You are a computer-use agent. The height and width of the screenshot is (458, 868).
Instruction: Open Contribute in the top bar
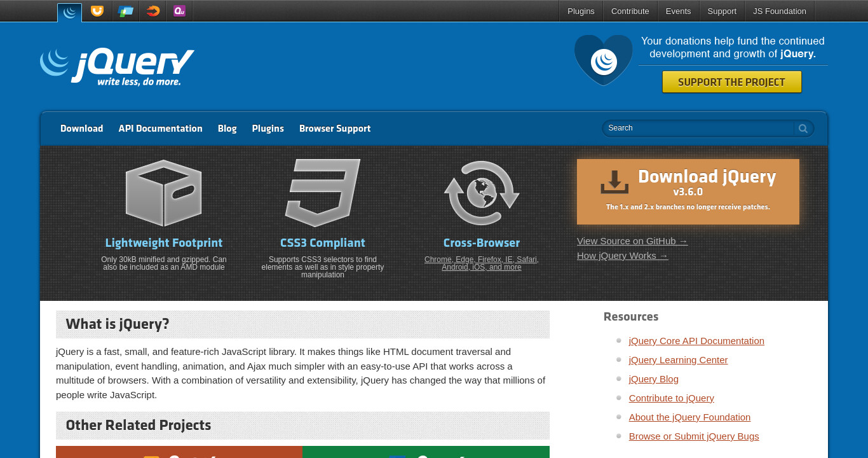tap(630, 11)
